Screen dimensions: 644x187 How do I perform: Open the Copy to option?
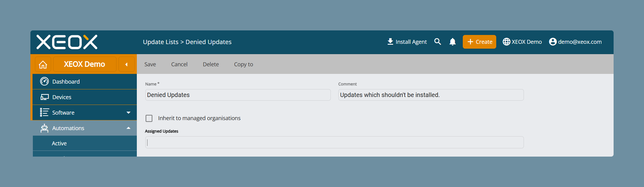[x=244, y=64]
